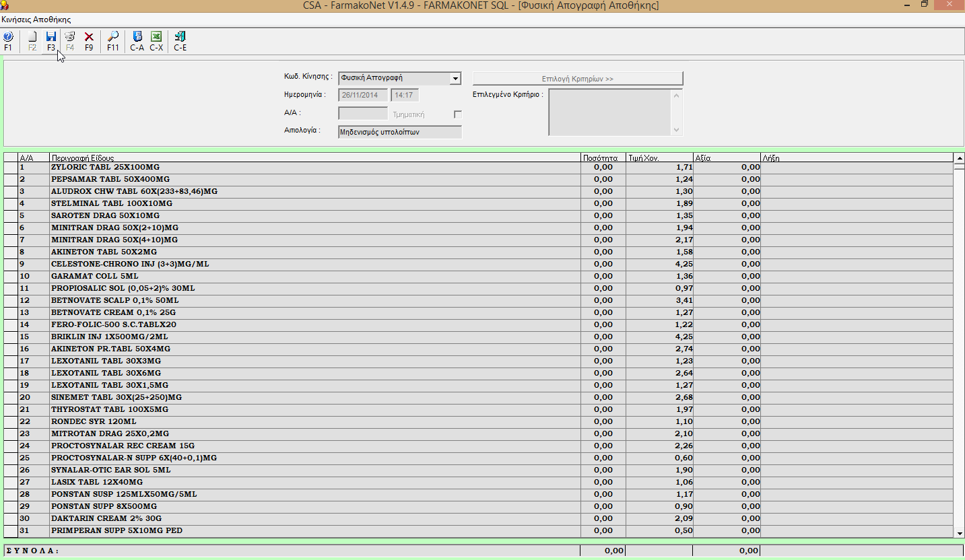Click the time field 14:17
Image resolution: width=965 pixels, height=560 pixels.
(x=405, y=96)
